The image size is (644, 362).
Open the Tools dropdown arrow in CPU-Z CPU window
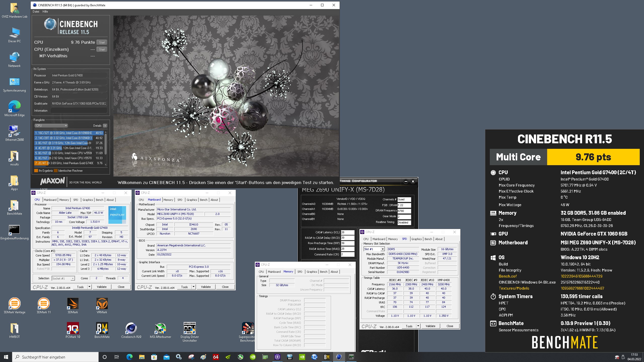point(89,287)
